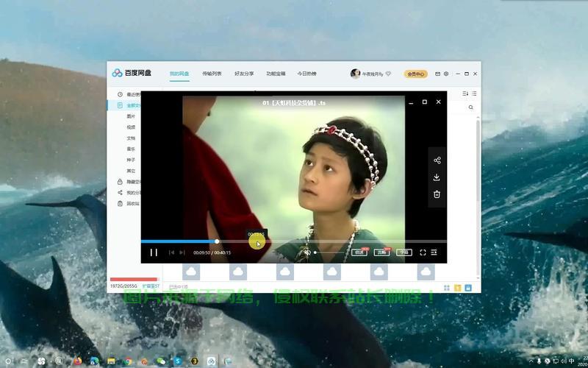The image size is (588, 368).
Task: Unmute the video player speaker icon
Action: pyautogui.click(x=307, y=252)
